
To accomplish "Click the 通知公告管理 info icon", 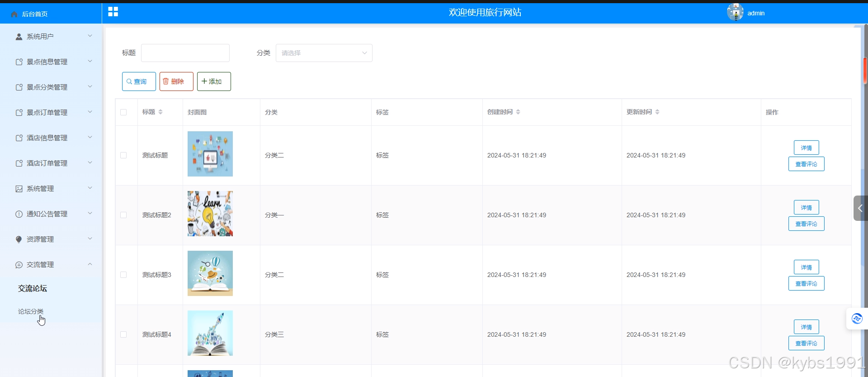I will (x=19, y=214).
